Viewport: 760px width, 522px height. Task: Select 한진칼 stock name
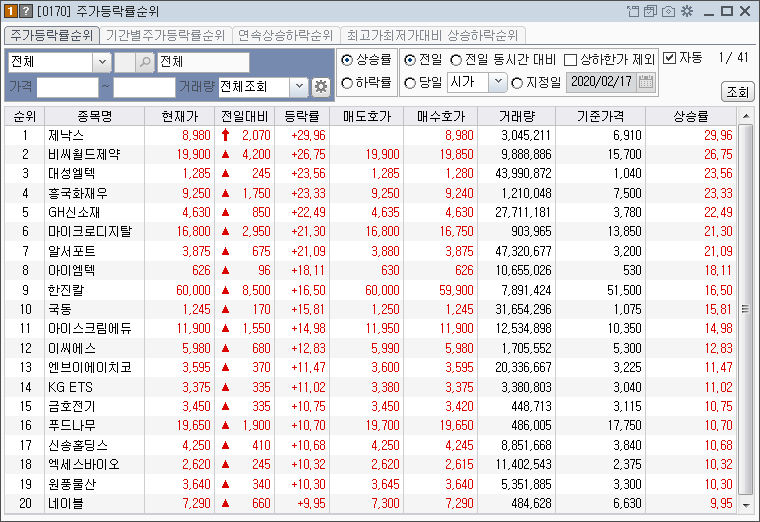point(66,290)
